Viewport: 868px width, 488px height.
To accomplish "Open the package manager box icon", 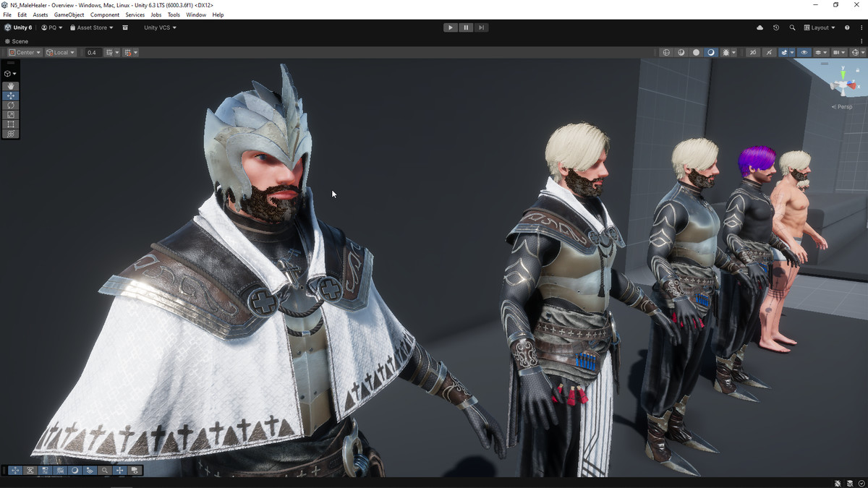I will click(125, 27).
